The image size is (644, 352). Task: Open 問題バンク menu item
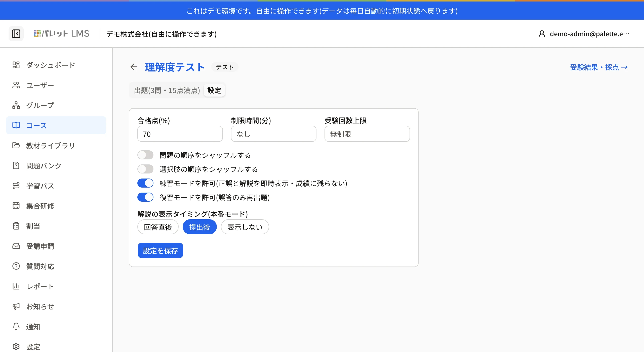click(56, 165)
